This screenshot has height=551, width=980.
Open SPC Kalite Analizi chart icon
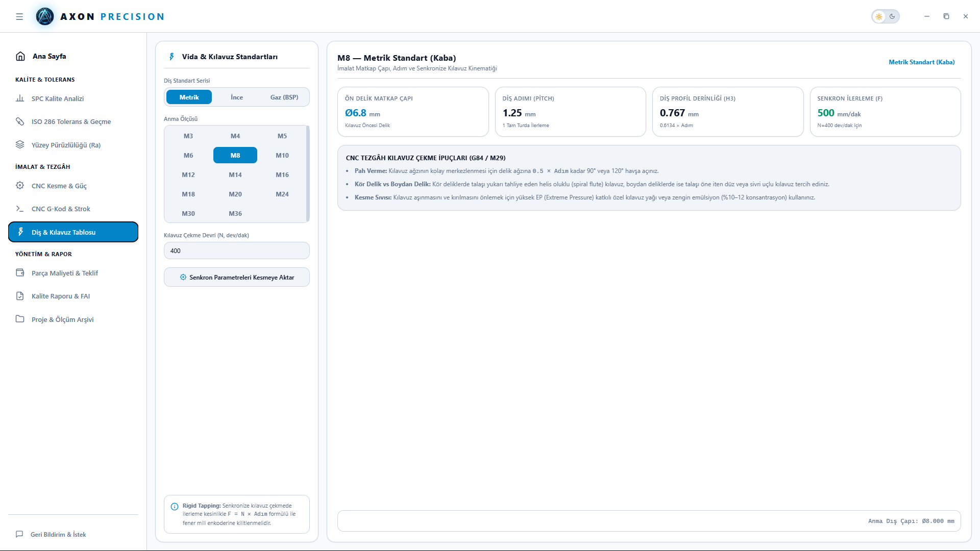pos(20,98)
